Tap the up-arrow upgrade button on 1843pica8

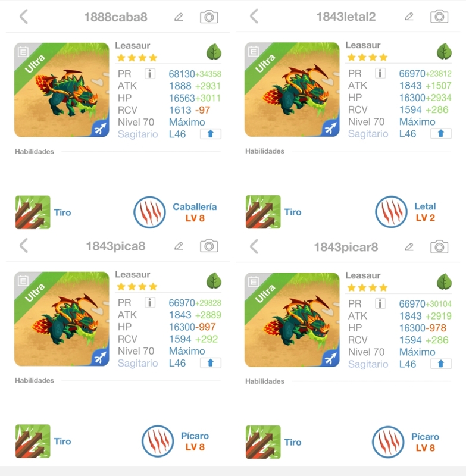coord(210,363)
